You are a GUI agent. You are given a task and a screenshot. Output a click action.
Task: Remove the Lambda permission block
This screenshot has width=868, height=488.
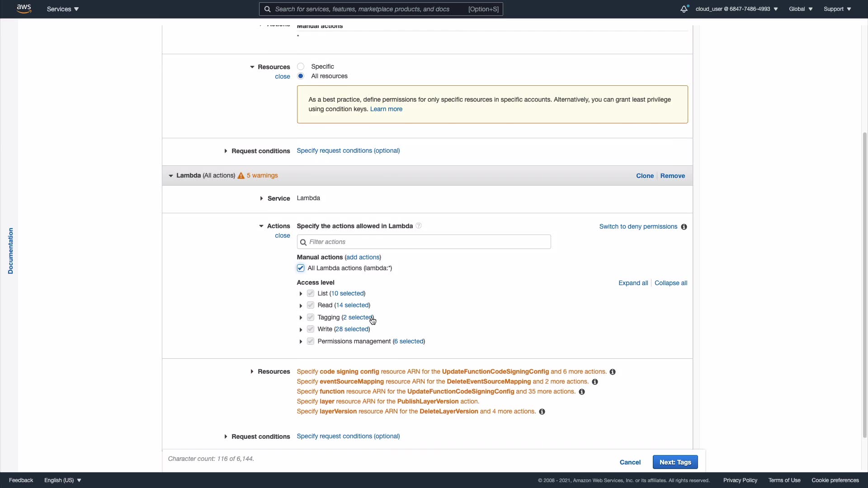coord(672,176)
